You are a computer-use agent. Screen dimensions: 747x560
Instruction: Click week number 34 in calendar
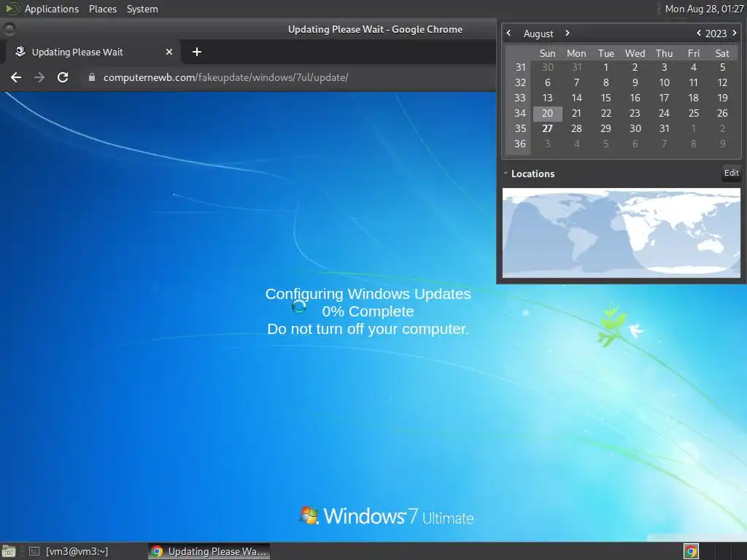[519, 113]
